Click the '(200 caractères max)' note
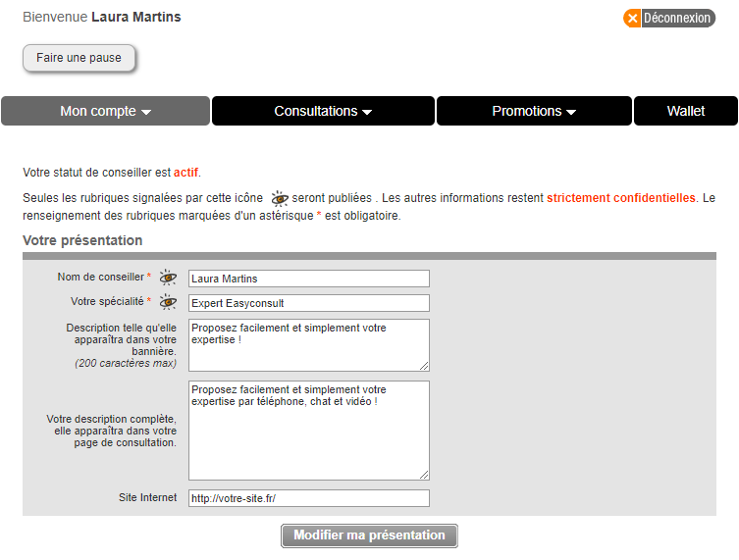The width and height of the screenshot is (739, 560). click(126, 363)
